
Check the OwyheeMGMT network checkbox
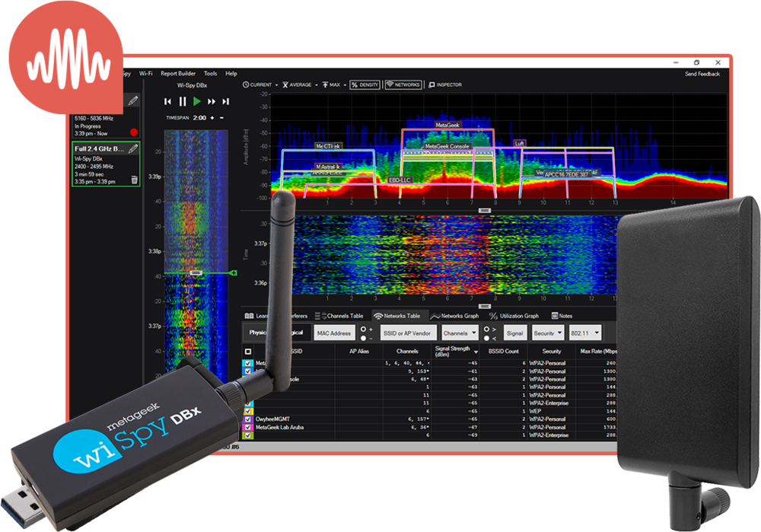247,419
